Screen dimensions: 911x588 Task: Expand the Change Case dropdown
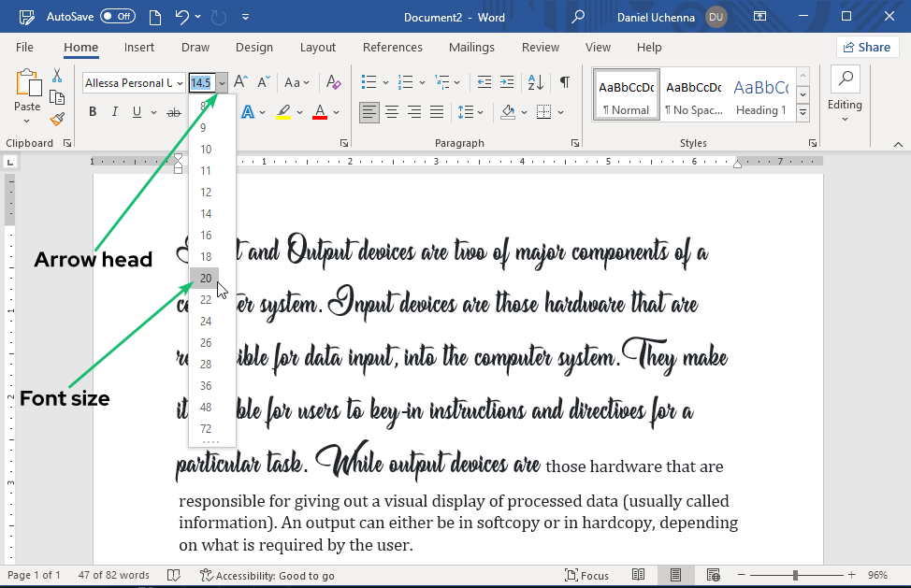click(x=296, y=82)
